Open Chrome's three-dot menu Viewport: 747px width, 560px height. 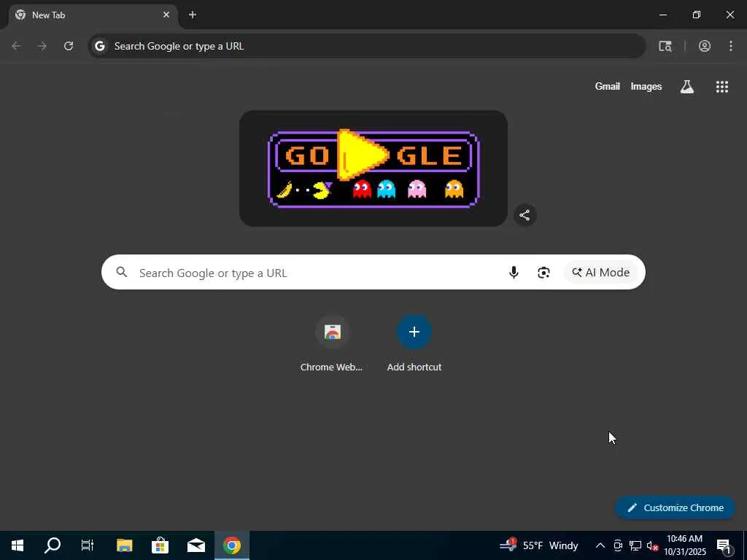(731, 46)
